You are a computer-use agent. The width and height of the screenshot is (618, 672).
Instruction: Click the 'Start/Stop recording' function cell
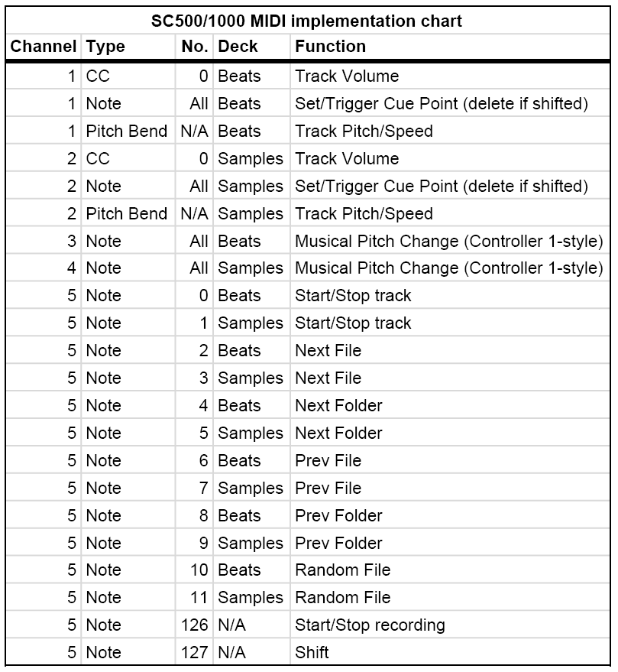tap(370, 625)
